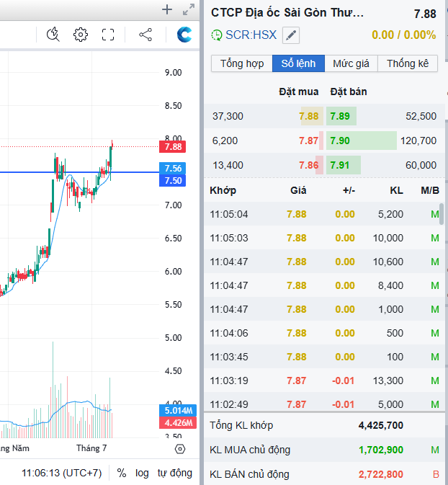Open the axis settings hexagon icon
The width and height of the screenshot is (448, 485).
pos(180,449)
